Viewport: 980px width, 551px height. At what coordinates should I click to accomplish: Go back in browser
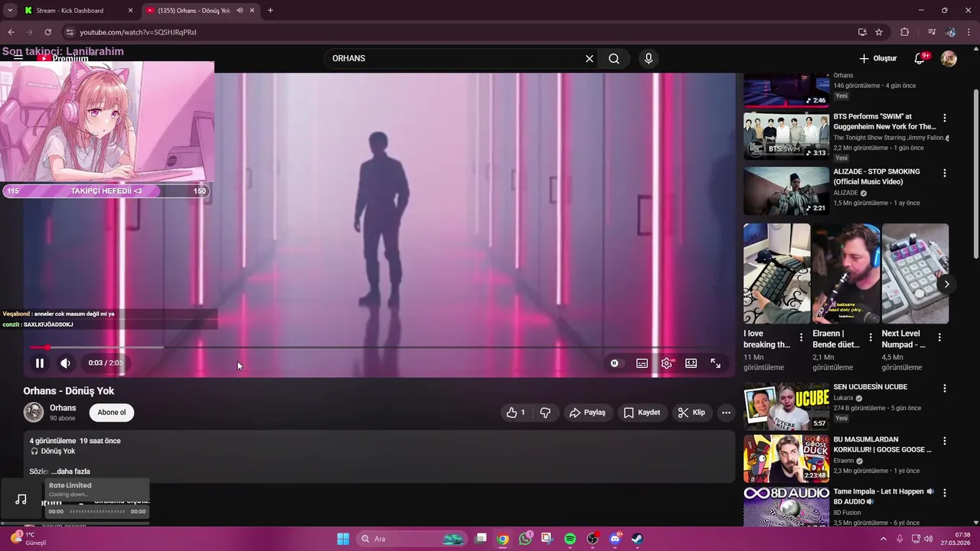(11, 32)
